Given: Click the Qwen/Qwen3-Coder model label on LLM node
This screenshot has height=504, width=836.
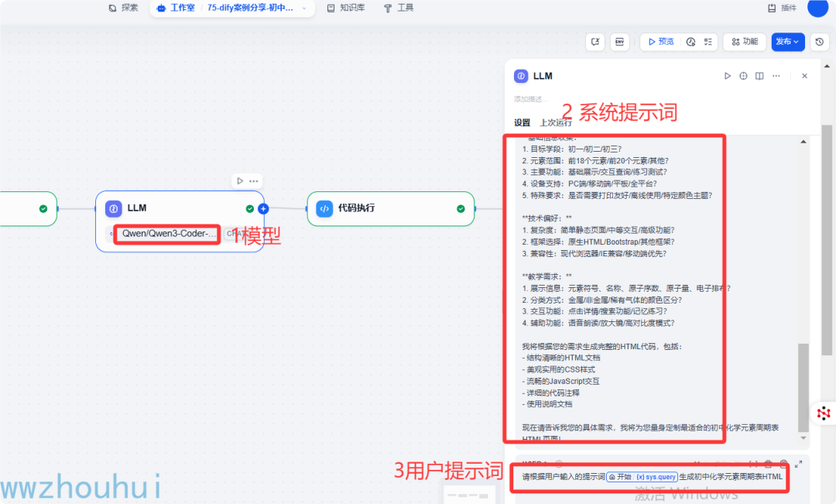Looking at the screenshot, I should click(x=169, y=234).
